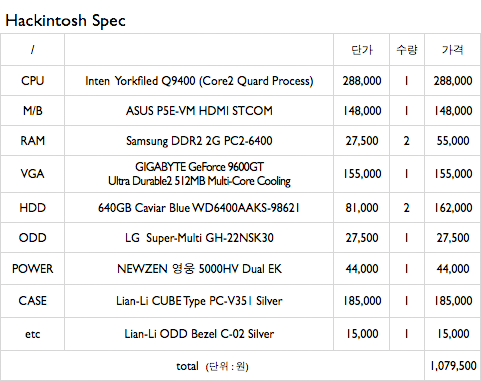This screenshot has height=381, width=481.
Task: Click the HDD total price 162,000
Action: [x=453, y=208]
